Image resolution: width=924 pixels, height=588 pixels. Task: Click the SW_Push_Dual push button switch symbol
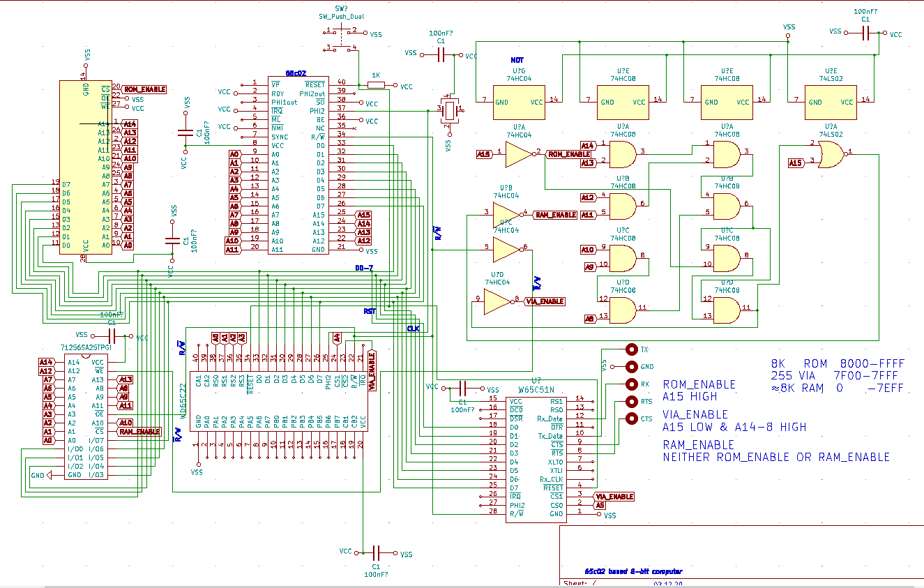[341, 39]
